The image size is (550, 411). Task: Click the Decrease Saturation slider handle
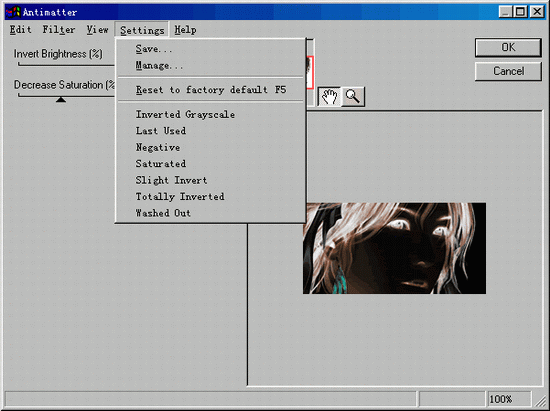coord(61,100)
